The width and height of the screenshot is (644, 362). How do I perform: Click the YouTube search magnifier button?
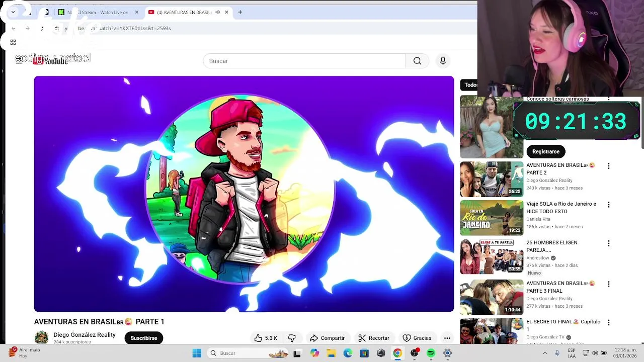tap(417, 61)
